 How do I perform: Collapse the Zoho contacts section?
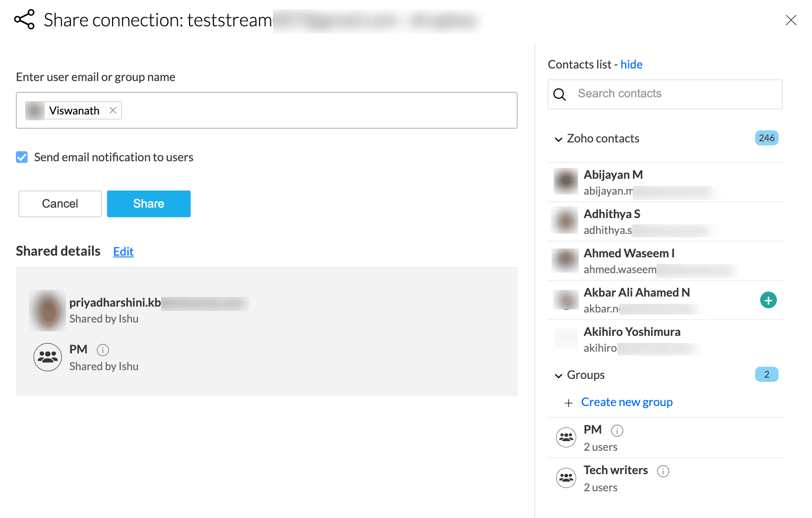click(x=558, y=139)
